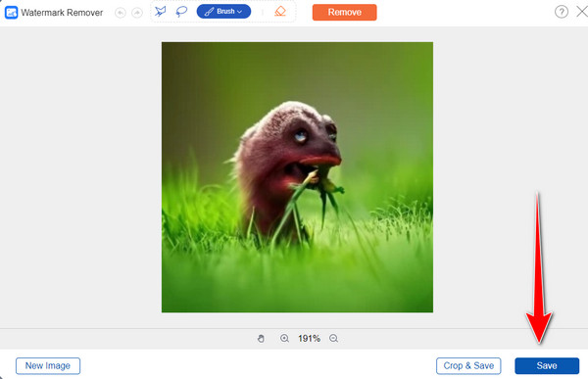The width and height of the screenshot is (588, 379).
Task: Select the Polygonal selection tool
Action: pos(160,12)
